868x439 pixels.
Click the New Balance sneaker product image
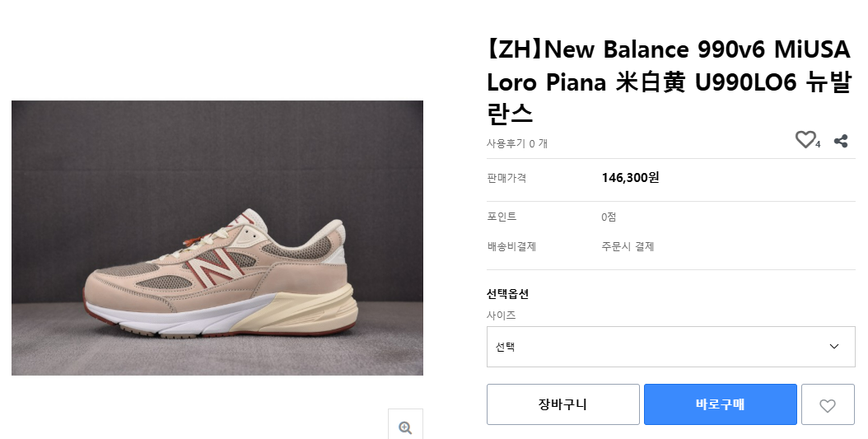(x=217, y=238)
